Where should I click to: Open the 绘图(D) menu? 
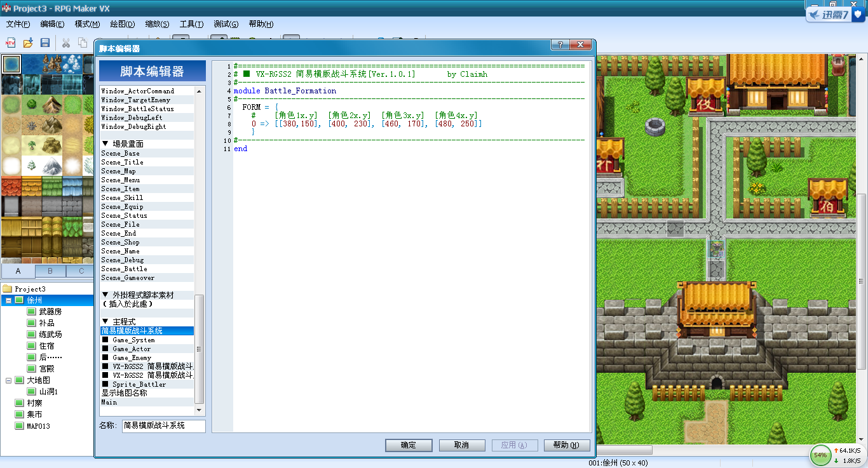(123, 24)
